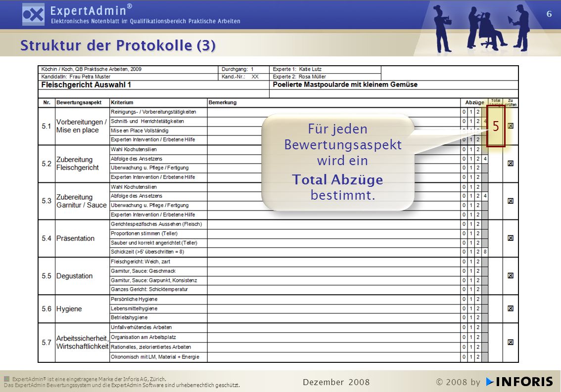This screenshot has width=561, height=392.
Task: Click the Total Abzüge value 5
Action: point(496,126)
